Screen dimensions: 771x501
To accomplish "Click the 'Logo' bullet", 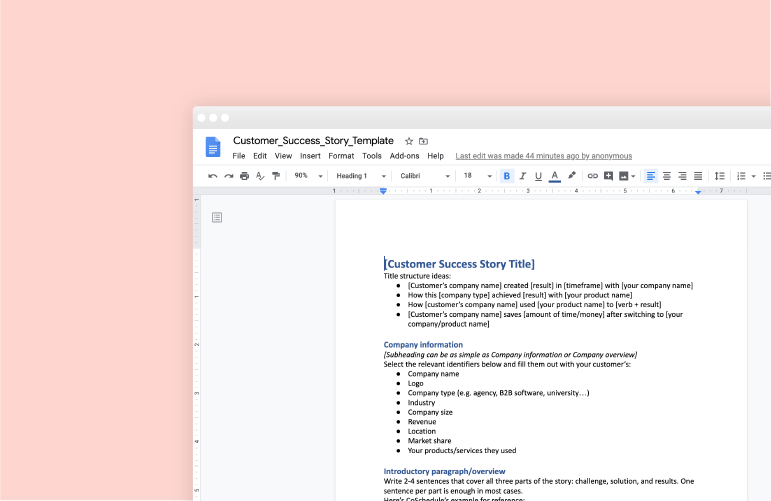I will [415, 383].
